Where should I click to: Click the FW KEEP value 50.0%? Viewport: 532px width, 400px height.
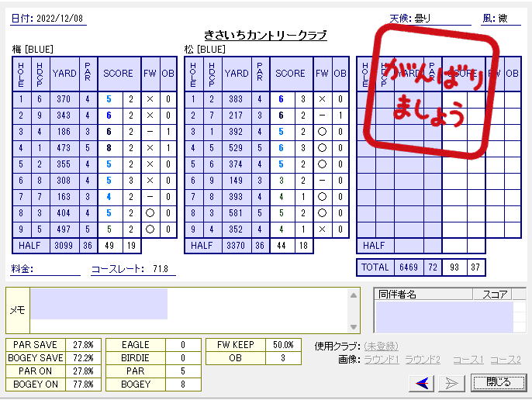283,345
